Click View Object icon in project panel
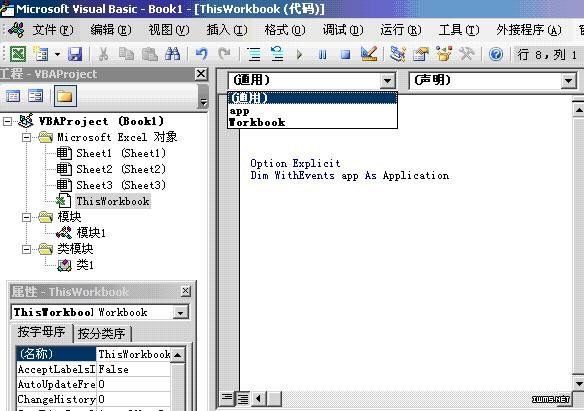Image resolution: width=584 pixels, height=411 pixels. [x=36, y=96]
